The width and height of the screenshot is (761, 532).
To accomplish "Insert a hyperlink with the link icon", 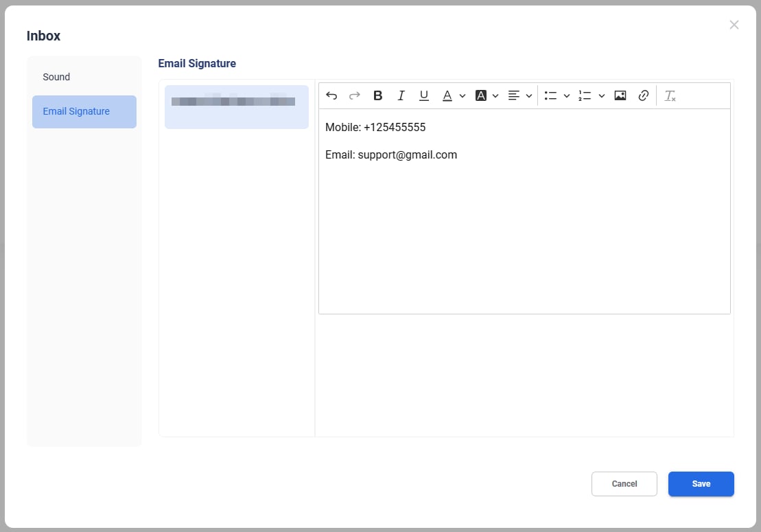I will (x=643, y=96).
